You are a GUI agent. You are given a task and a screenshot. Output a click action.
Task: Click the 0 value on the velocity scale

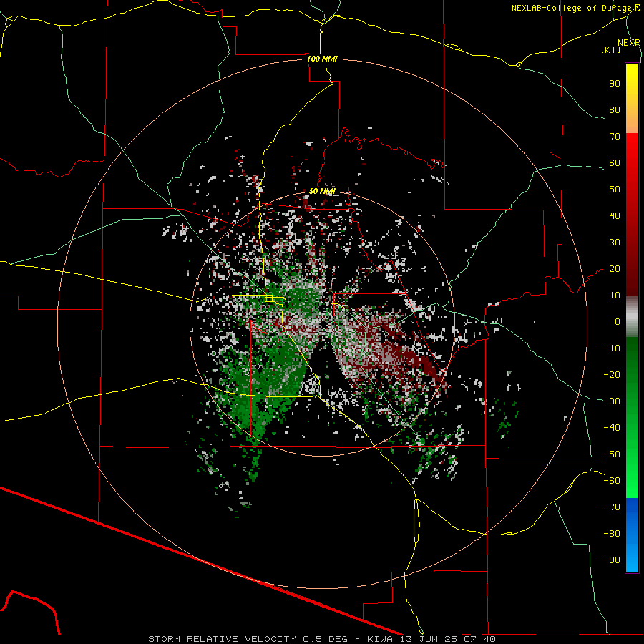618,322
